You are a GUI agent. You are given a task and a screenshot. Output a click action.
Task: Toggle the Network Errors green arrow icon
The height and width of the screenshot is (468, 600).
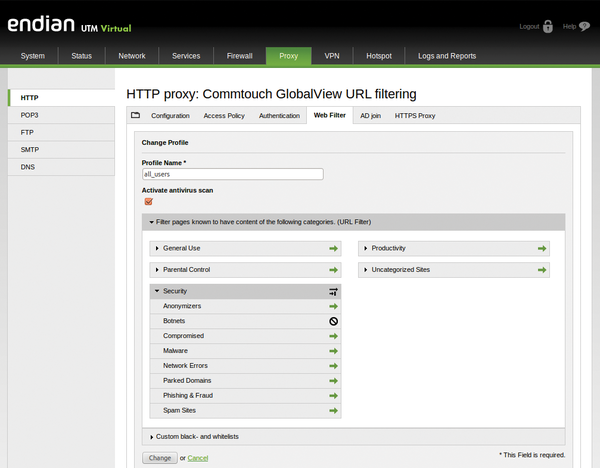click(333, 366)
